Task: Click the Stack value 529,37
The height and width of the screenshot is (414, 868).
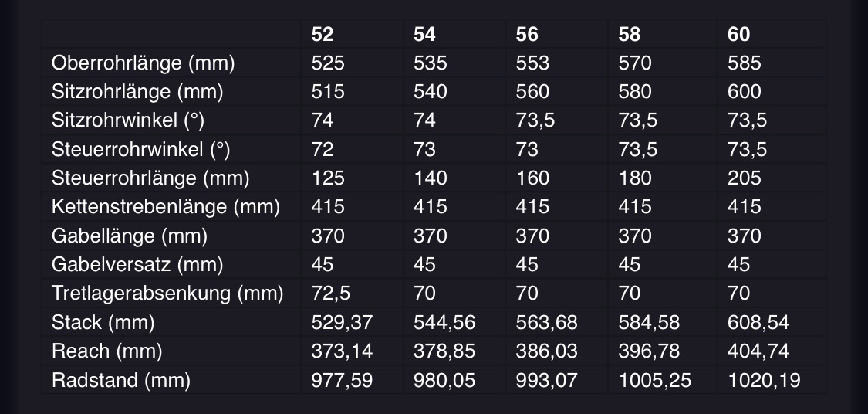Action: 342,323
